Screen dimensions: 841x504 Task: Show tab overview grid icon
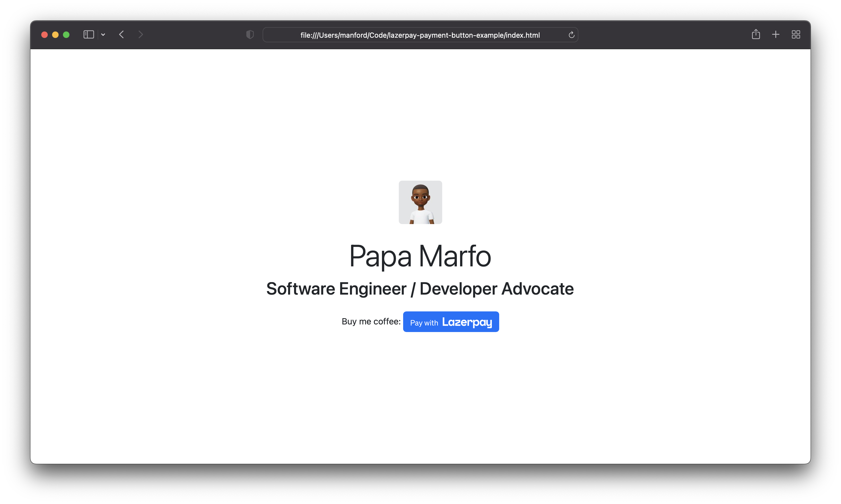tap(796, 35)
